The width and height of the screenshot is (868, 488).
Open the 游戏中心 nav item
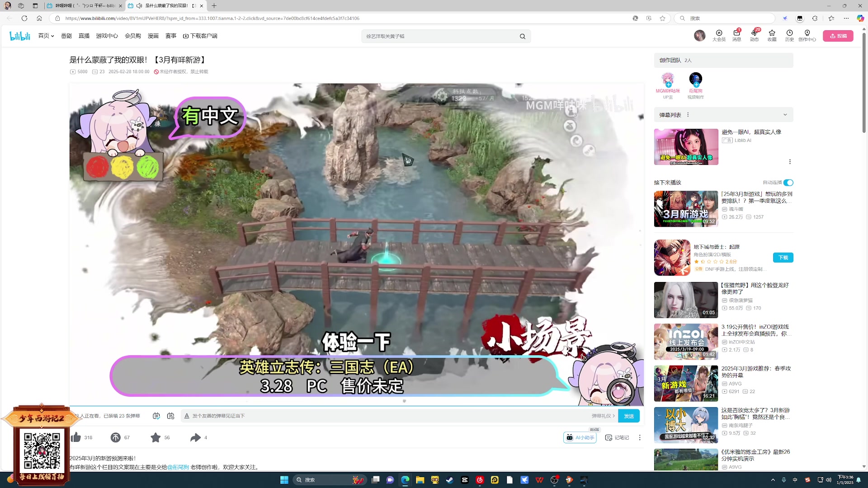coord(107,36)
